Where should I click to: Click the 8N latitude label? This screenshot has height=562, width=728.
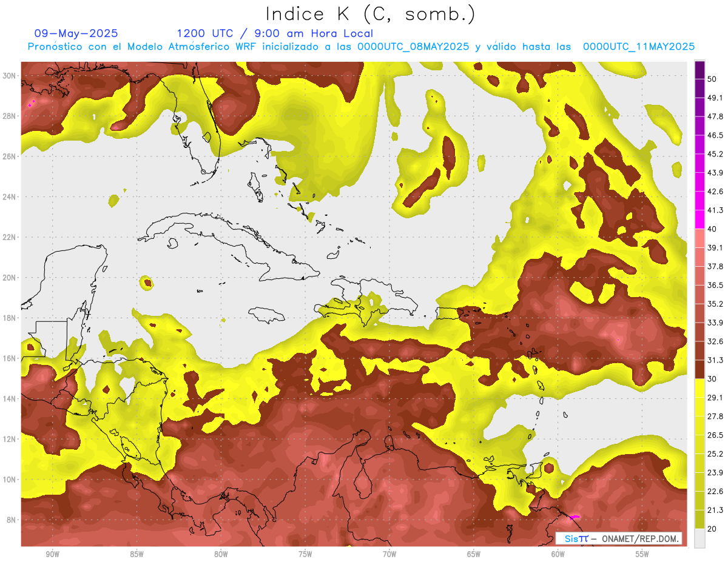12,520
